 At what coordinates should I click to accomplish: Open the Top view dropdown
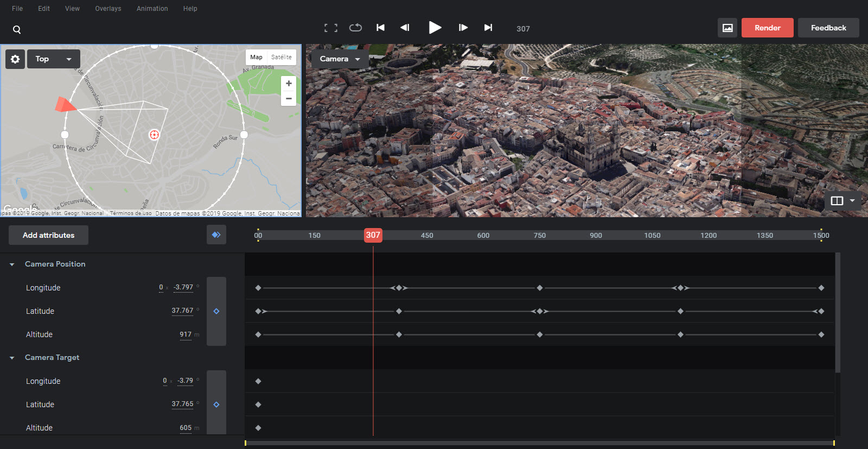(x=53, y=59)
